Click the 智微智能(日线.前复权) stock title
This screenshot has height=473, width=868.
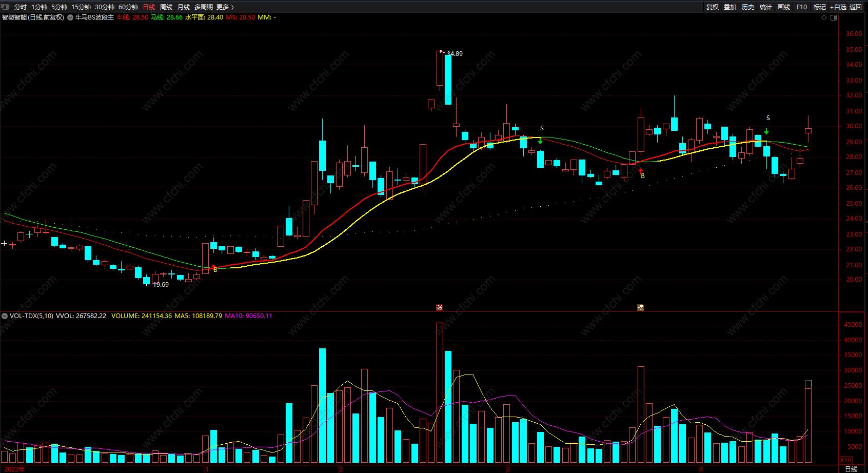coord(33,17)
